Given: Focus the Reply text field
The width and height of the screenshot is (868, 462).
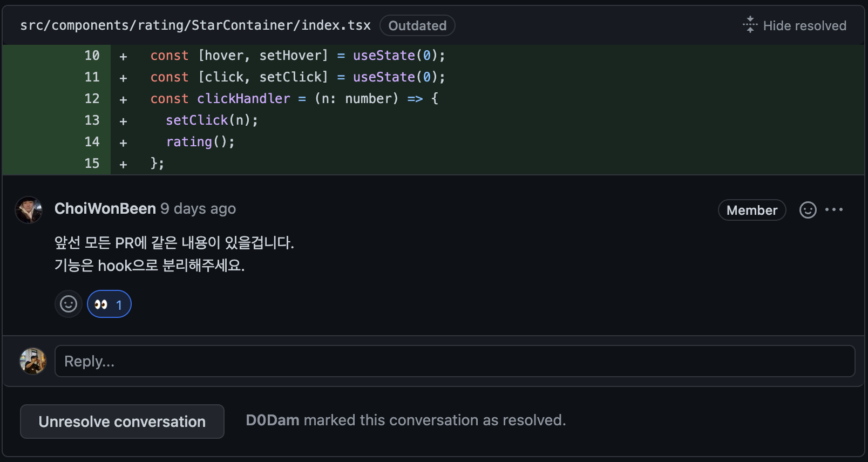Looking at the screenshot, I should [x=455, y=361].
